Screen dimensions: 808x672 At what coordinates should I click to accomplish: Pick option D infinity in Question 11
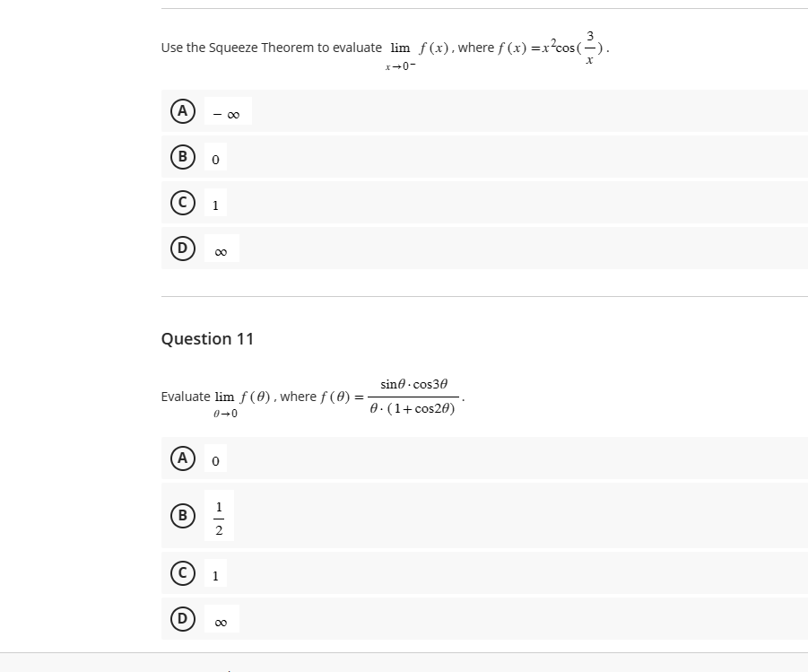pos(182,619)
